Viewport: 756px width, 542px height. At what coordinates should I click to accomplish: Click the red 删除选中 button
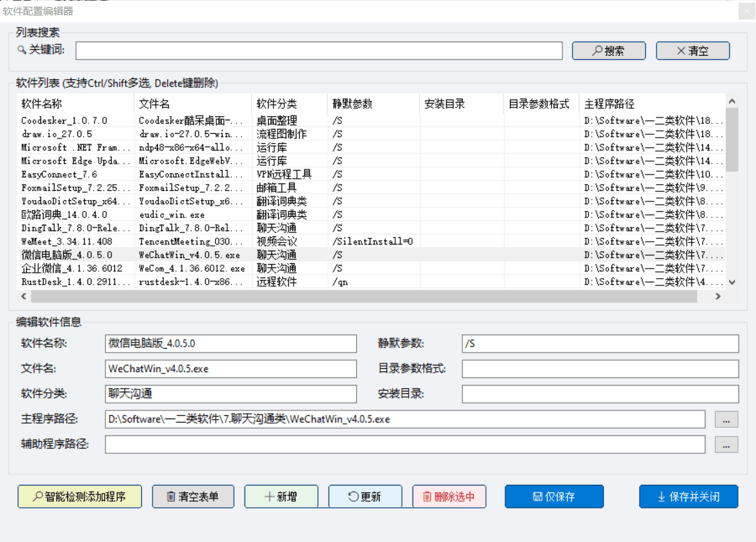(449, 496)
